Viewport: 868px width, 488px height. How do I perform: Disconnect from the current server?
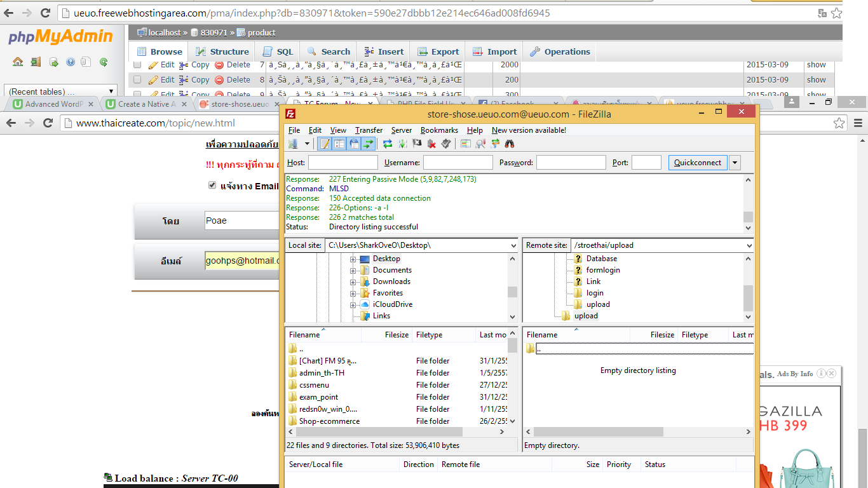click(x=431, y=144)
